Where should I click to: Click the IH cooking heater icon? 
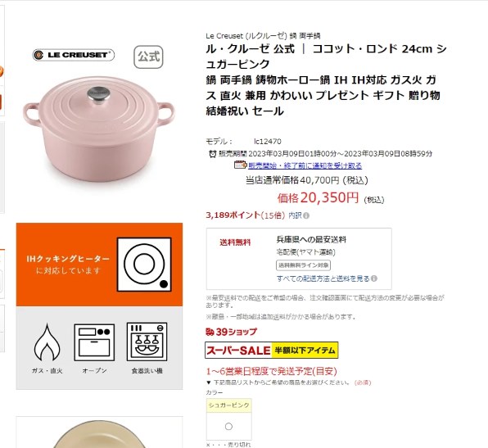click(144, 265)
